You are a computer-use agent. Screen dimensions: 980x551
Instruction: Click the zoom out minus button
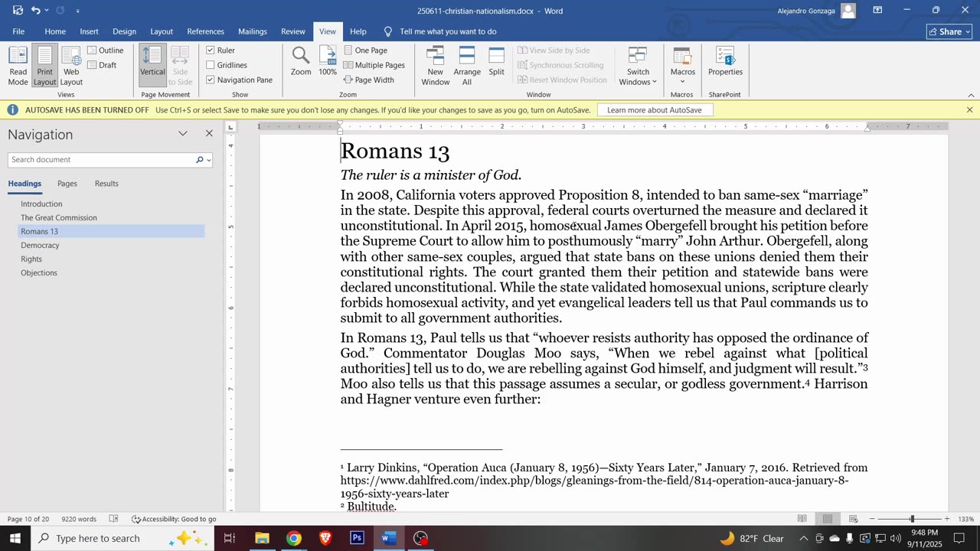click(x=871, y=519)
